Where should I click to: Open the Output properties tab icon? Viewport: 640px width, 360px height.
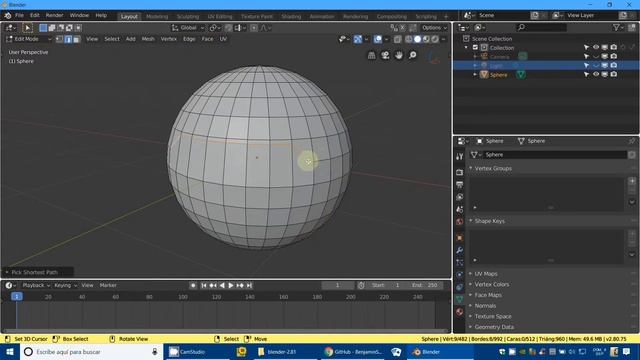coord(460,184)
